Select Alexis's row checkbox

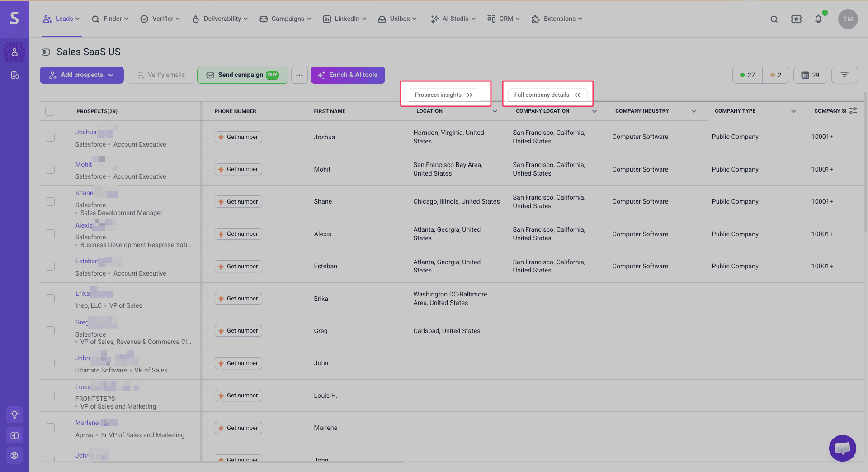50,234
